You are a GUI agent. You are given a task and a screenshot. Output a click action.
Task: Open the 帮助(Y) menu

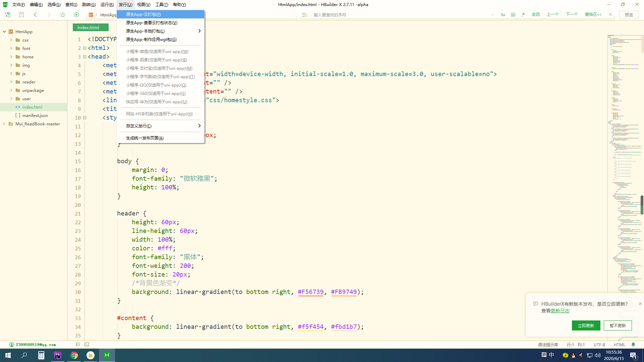[x=179, y=5]
